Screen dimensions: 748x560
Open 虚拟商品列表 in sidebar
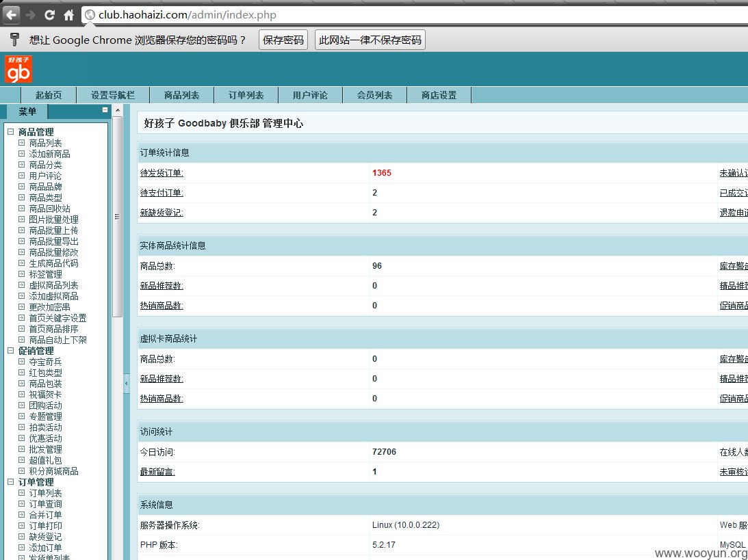point(53,286)
